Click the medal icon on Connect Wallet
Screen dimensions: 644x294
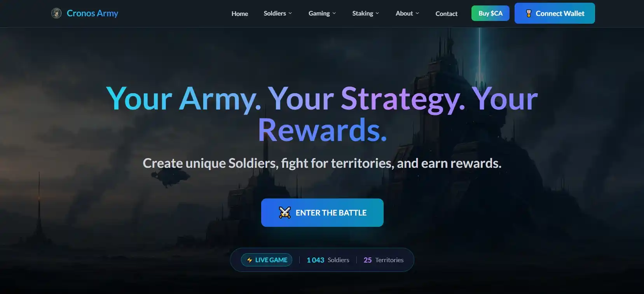tap(529, 13)
